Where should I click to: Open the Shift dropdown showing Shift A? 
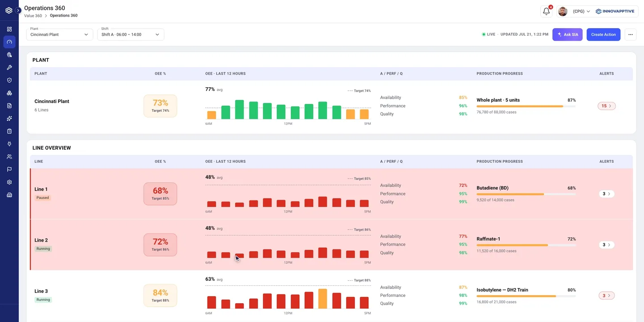click(x=131, y=34)
